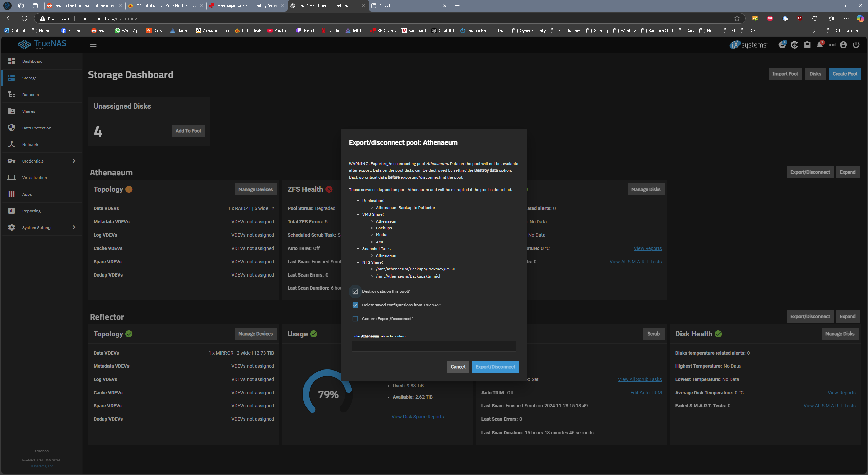This screenshot has height=475, width=868.
Task: Open the Jellyfin bookmark
Action: [x=355, y=31]
